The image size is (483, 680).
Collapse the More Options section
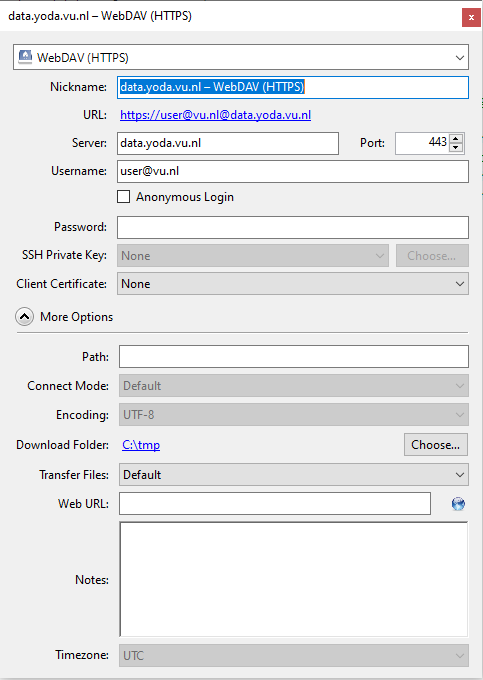24,317
